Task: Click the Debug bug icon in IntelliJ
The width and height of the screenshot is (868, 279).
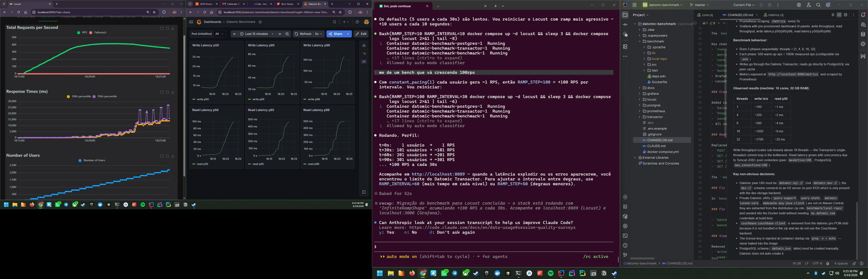Action: pyautogui.click(x=769, y=5)
